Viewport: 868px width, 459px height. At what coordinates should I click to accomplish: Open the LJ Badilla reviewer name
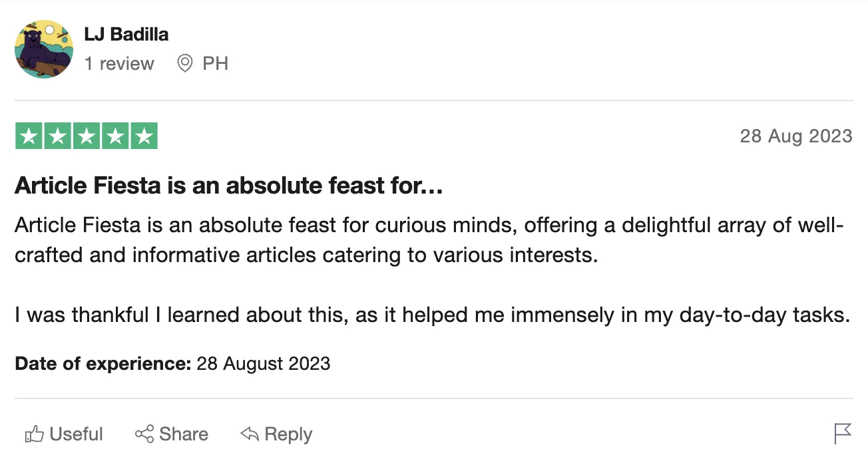(126, 34)
